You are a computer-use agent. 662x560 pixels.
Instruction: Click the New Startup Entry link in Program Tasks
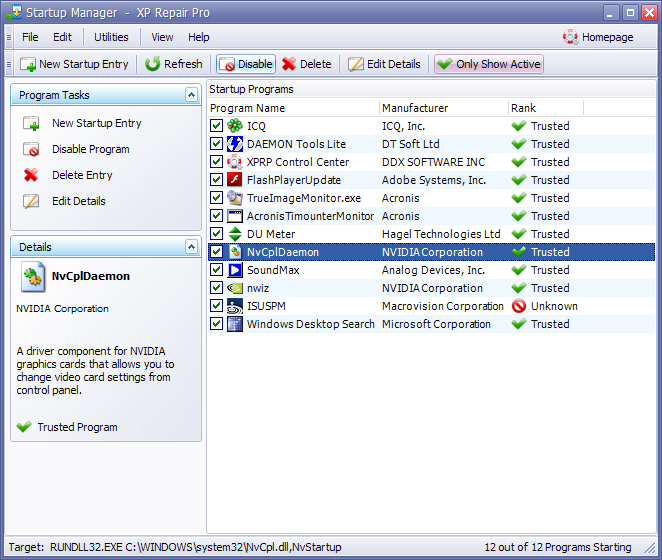click(x=97, y=123)
